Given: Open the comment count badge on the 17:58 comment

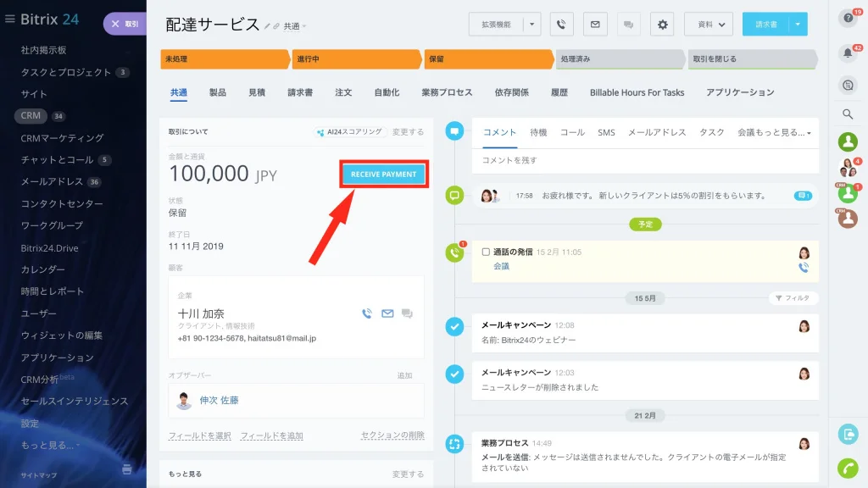Looking at the screenshot, I should click(803, 196).
